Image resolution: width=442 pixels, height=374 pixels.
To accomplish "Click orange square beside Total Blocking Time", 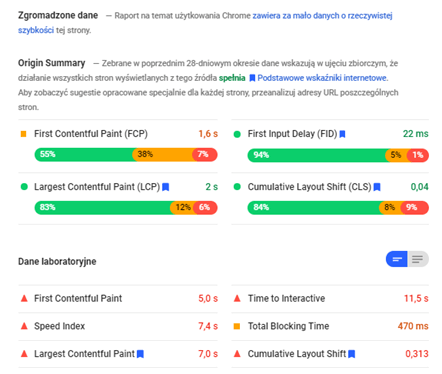I will (237, 326).
